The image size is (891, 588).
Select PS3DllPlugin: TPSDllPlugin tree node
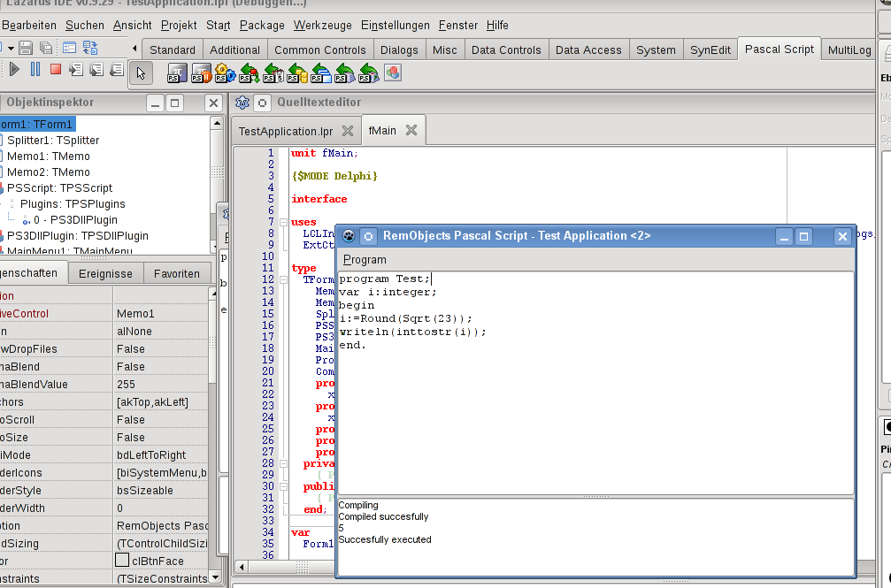pos(77,236)
